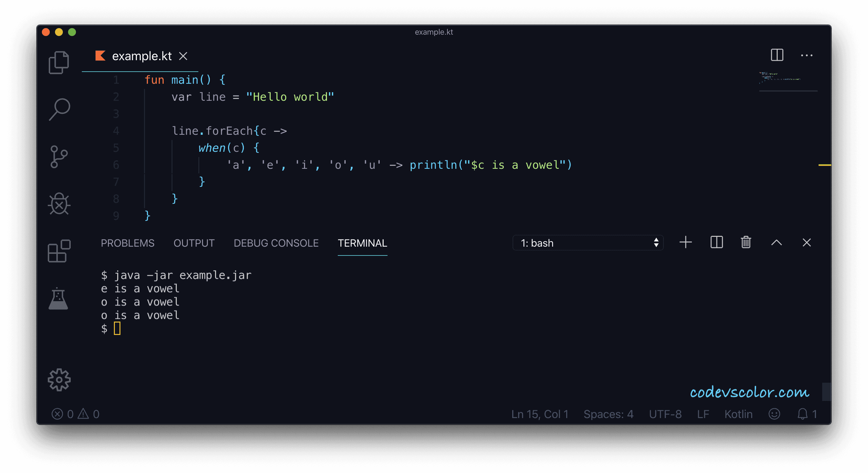Click in the terminal at the cursor prompt
This screenshot has height=473, width=868.
click(x=117, y=328)
